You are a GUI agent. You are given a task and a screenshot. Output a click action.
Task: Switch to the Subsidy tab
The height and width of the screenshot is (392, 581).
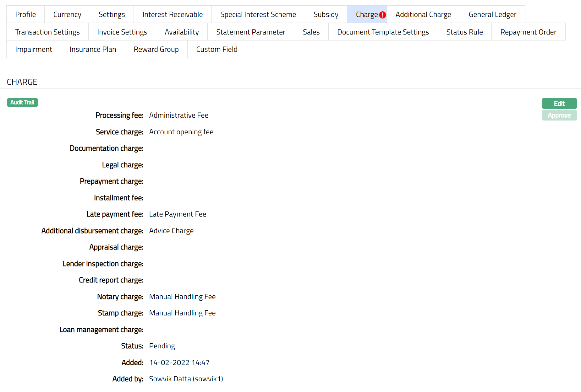tap(326, 14)
